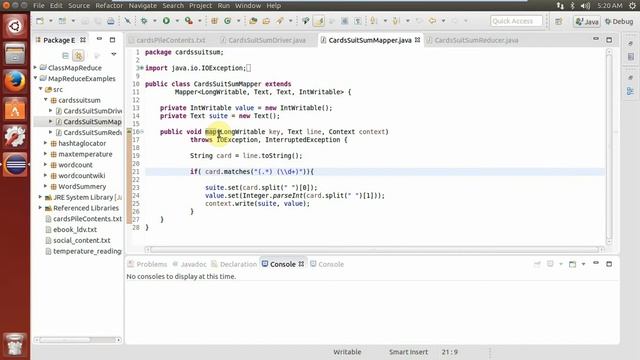The width and height of the screenshot is (640, 360).
Task: Click the Next Annotation arrow icon
Action: [x=373, y=21]
